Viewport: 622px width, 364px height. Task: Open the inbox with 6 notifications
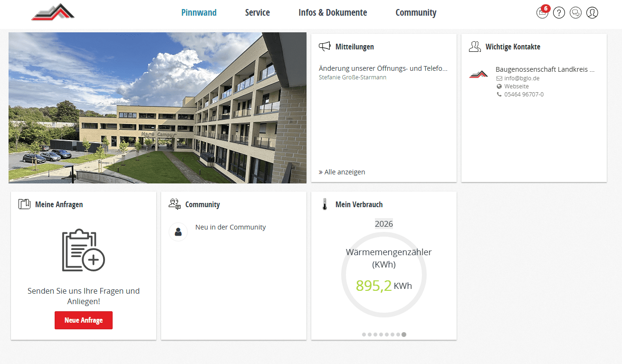point(542,13)
